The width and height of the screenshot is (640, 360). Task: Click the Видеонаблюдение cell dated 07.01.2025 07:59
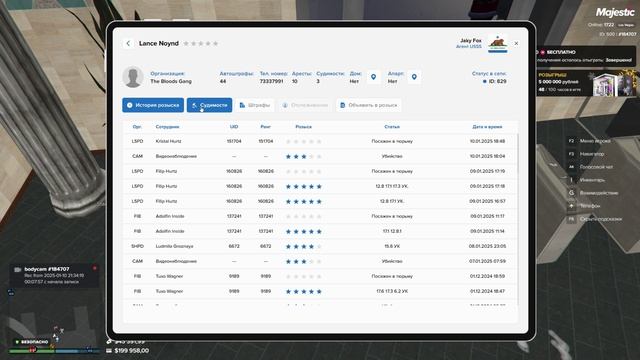point(176,261)
